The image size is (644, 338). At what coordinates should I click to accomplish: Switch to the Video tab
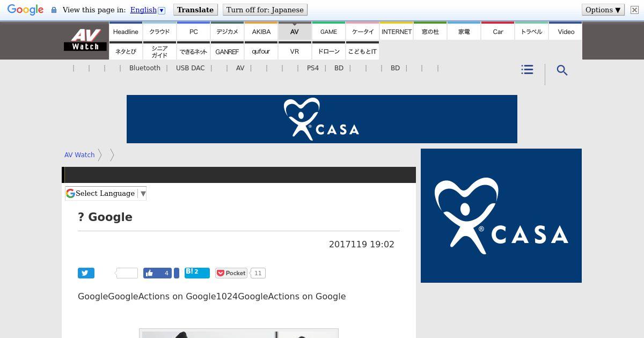[x=566, y=31]
